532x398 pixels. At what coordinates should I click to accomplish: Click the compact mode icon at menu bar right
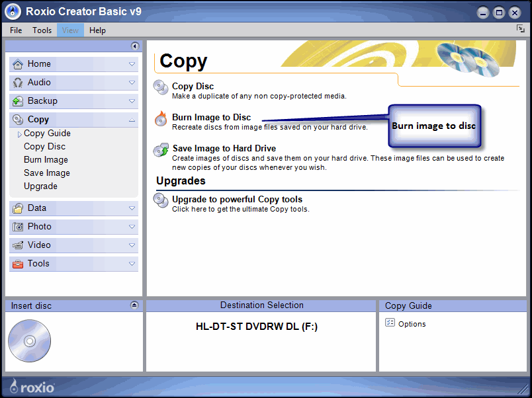coord(521,29)
